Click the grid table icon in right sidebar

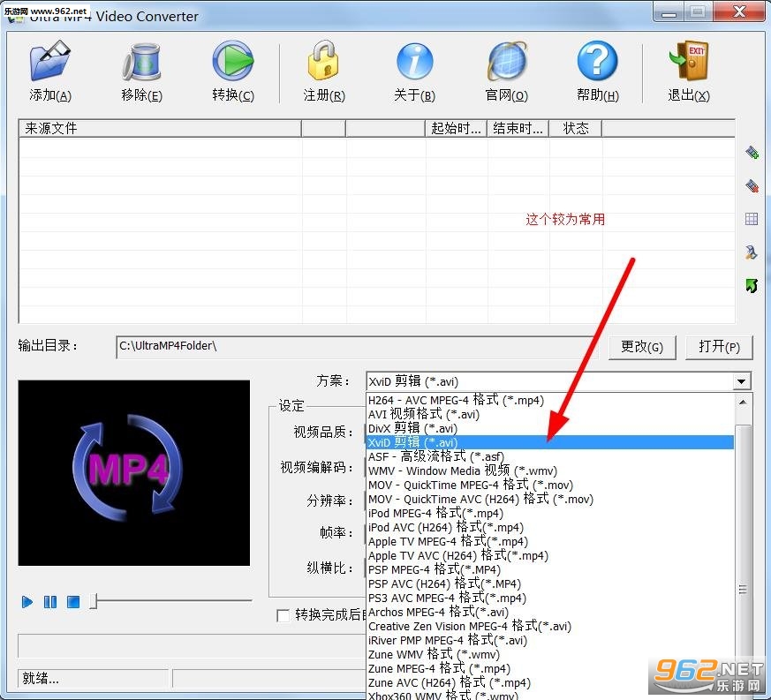click(752, 219)
